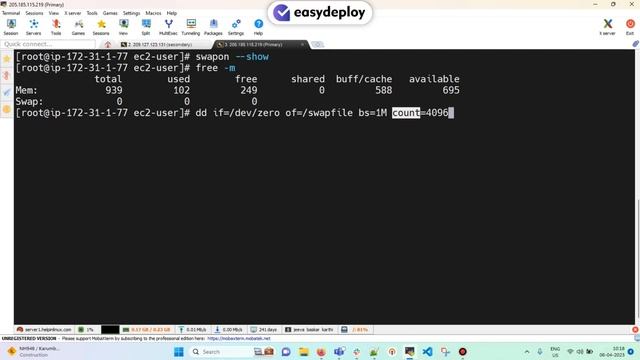Open the Settings gears toolbar icon
This screenshot has width=640, height=360.
point(236,27)
